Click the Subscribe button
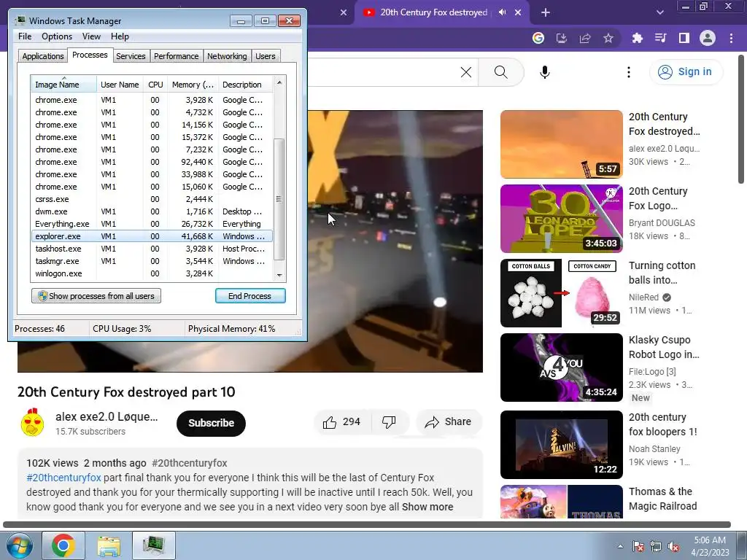Viewport: 747px width, 560px height. coord(211,423)
